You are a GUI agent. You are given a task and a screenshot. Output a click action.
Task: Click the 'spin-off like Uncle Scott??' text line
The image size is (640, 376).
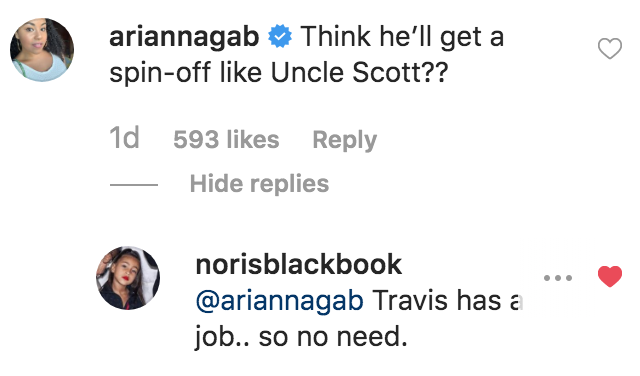tap(279, 73)
